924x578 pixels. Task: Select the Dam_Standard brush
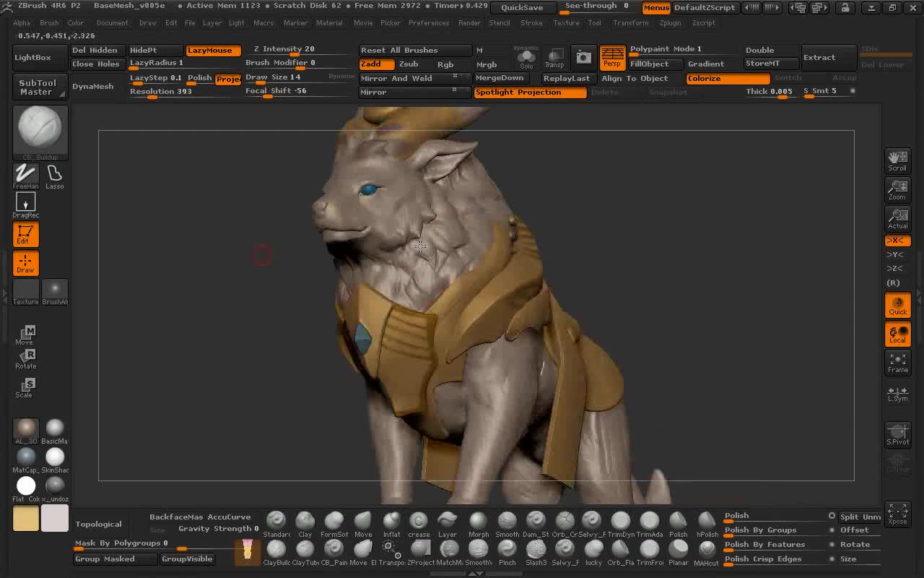[536, 524]
